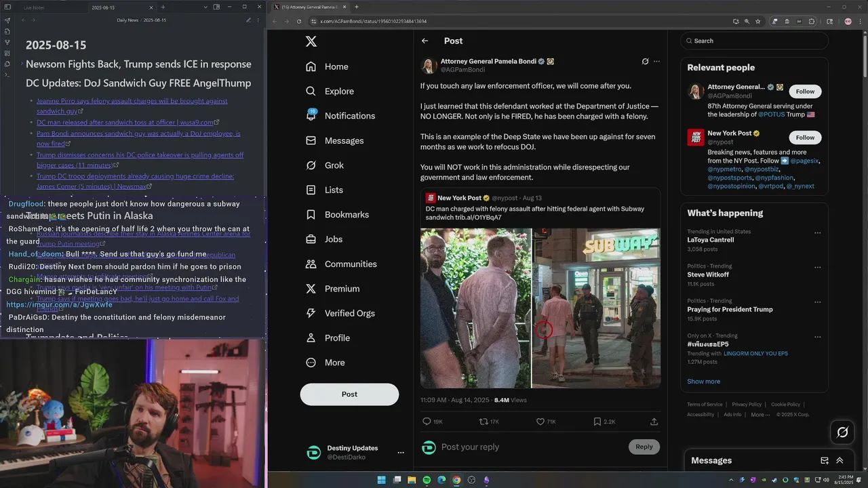Open Grok in X sidebar
The width and height of the screenshot is (868, 488).
click(x=325, y=165)
